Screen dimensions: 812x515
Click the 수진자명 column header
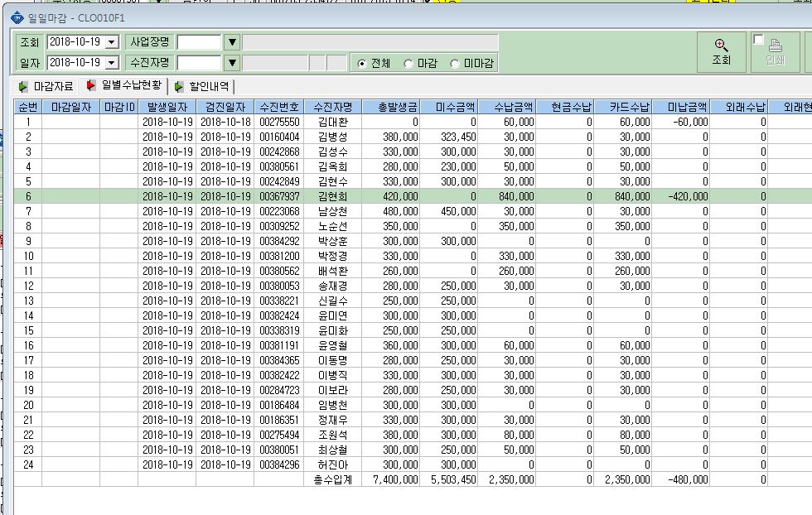point(333,107)
